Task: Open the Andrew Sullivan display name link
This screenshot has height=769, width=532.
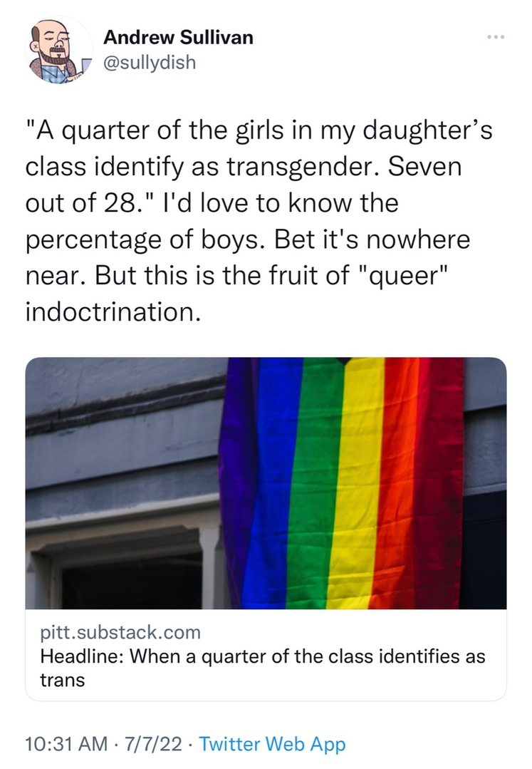Action: pos(178,38)
